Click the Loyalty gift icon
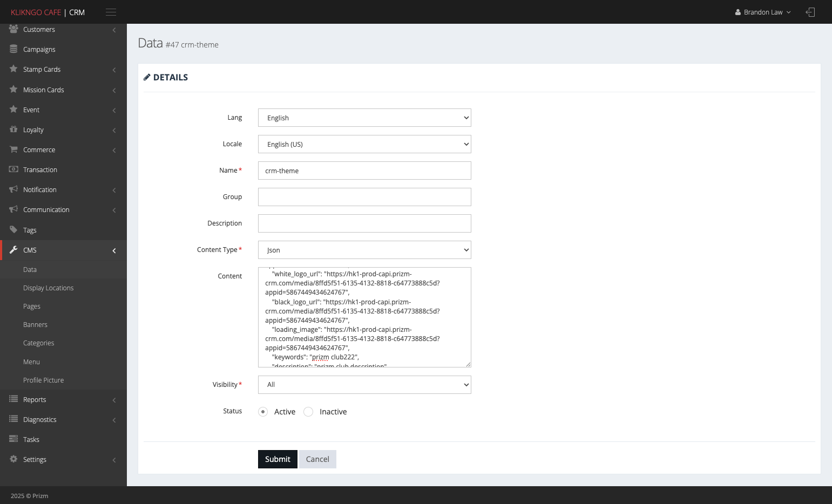The image size is (832, 504). point(13,130)
